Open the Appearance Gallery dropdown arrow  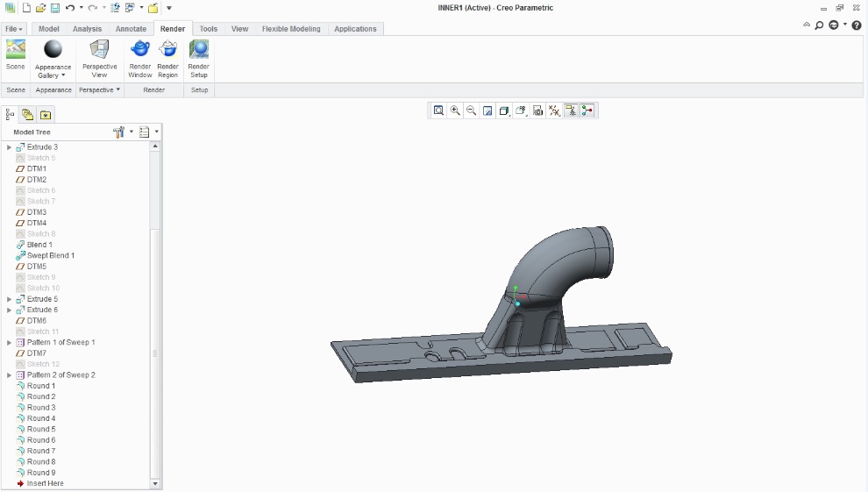[x=63, y=75]
